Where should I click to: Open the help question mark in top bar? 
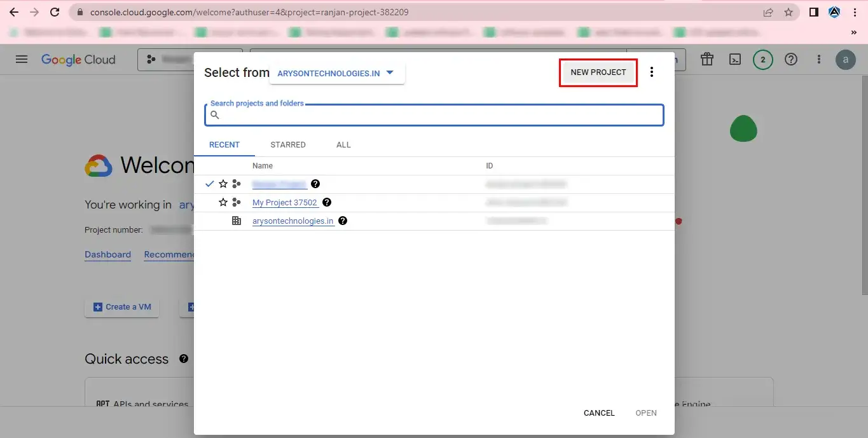pyautogui.click(x=790, y=59)
